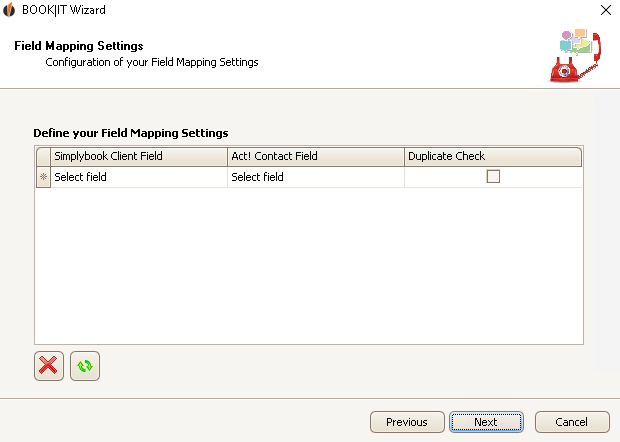This screenshot has height=442, width=620.
Task: Click the Simplybook Client Field column header
Action: click(139, 157)
